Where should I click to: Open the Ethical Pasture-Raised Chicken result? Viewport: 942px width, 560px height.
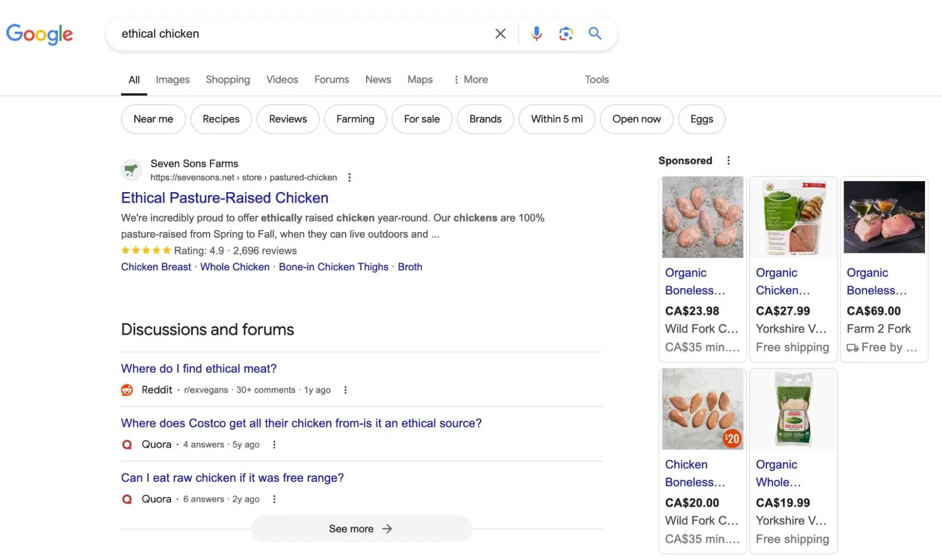pyautogui.click(x=224, y=198)
